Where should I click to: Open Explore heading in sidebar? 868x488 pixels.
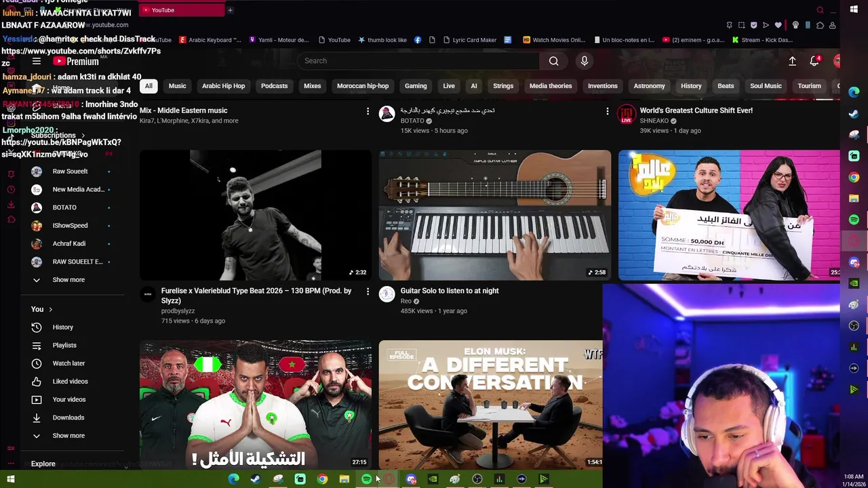(43, 464)
